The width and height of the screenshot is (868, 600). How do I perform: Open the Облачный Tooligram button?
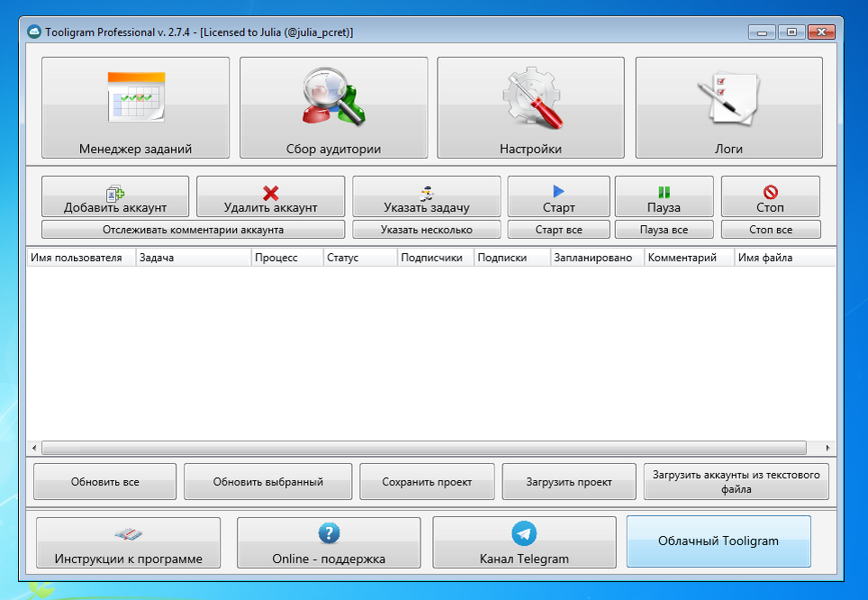pos(719,541)
